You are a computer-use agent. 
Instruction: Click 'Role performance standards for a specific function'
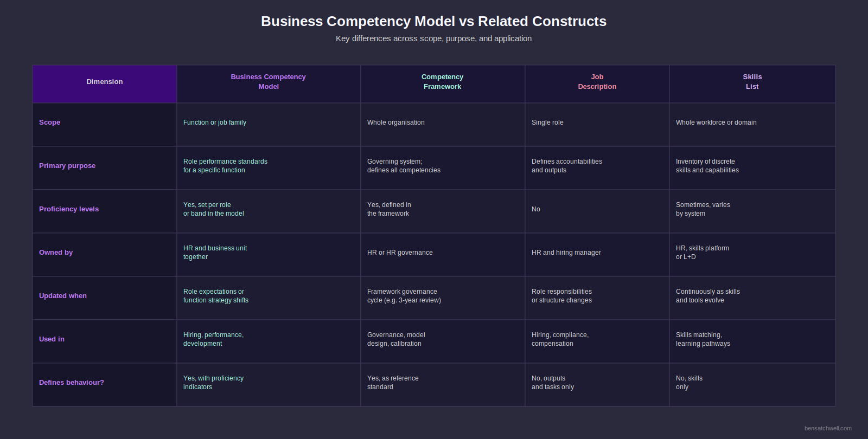pos(225,166)
